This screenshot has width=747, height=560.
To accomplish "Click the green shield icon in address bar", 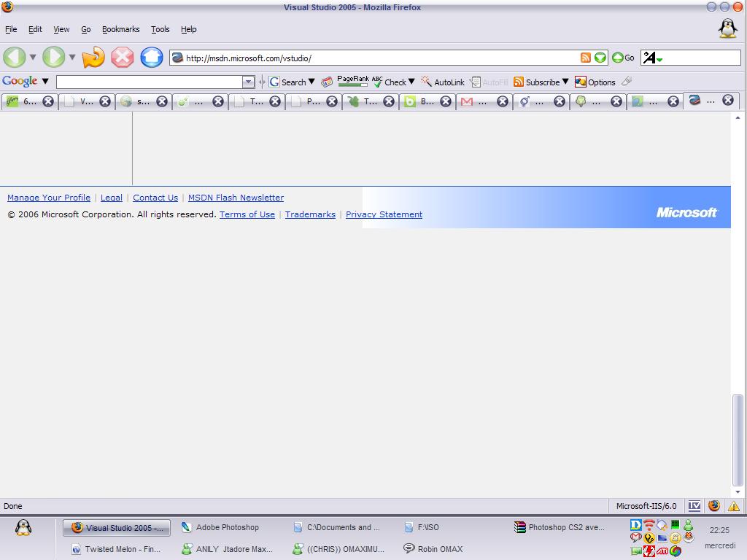I will click(x=600, y=58).
